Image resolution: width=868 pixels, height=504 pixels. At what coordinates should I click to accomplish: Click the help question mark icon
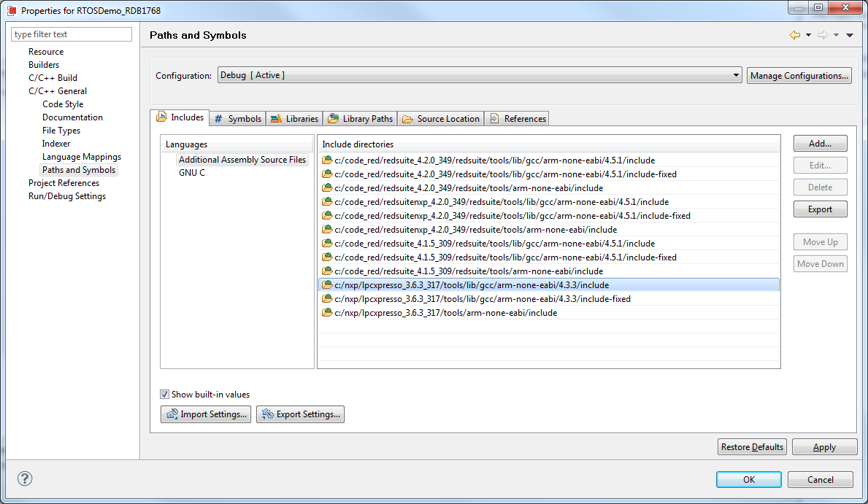(25, 478)
